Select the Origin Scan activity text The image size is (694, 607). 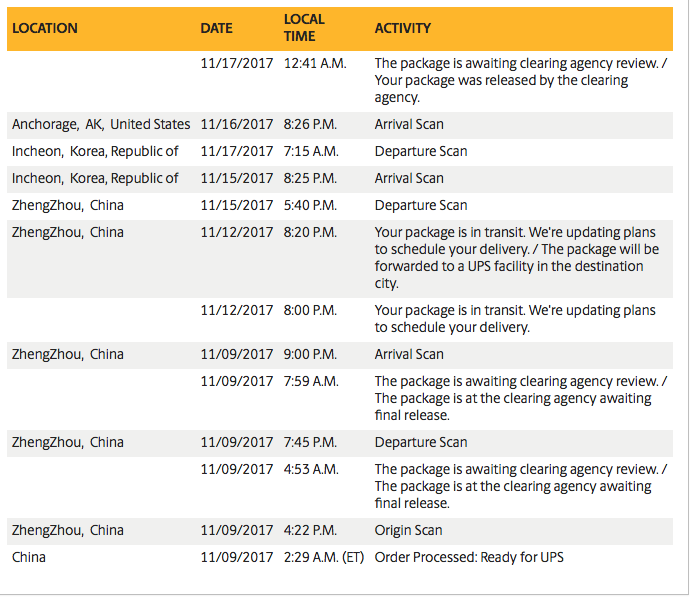pos(408,531)
